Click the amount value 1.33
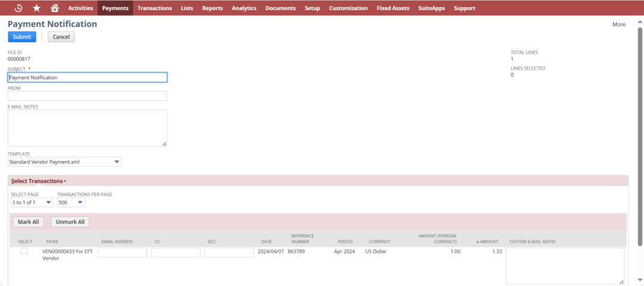This screenshot has width=644, height=286. pyautogui.click(x=497, y=251)
